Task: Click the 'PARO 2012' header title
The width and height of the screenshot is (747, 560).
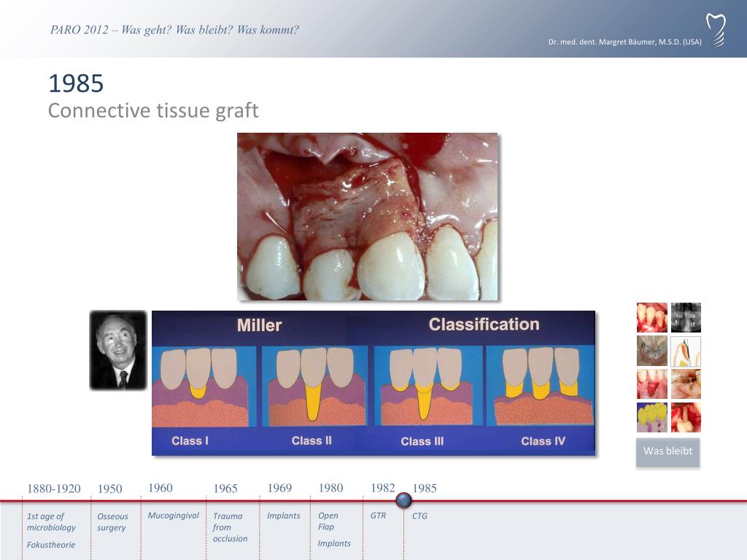Action: click(x=174, y=30)
